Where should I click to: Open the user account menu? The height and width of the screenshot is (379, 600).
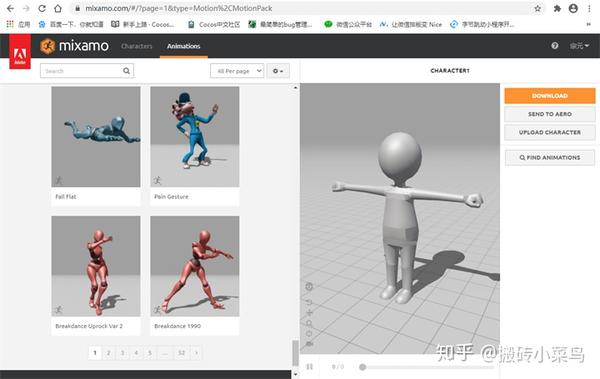[579, 46]
